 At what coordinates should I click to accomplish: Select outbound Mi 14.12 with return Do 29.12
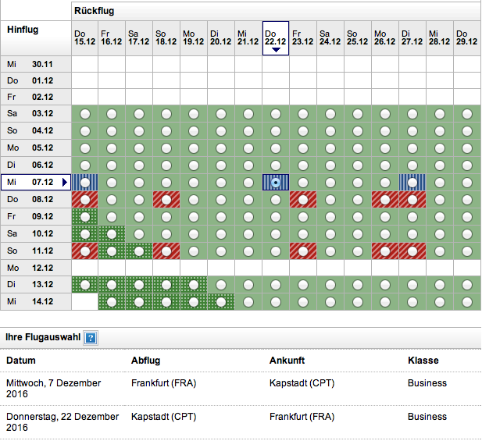[466, 302]
